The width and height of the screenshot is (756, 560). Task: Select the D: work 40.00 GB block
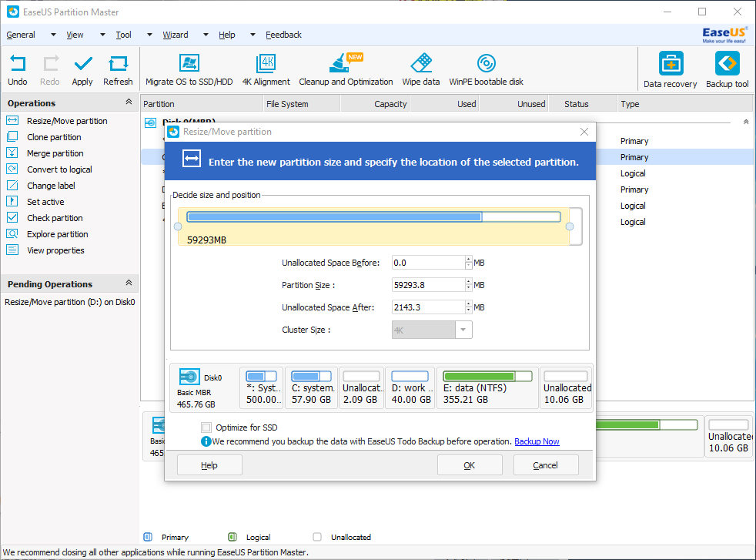pos(410,387)
